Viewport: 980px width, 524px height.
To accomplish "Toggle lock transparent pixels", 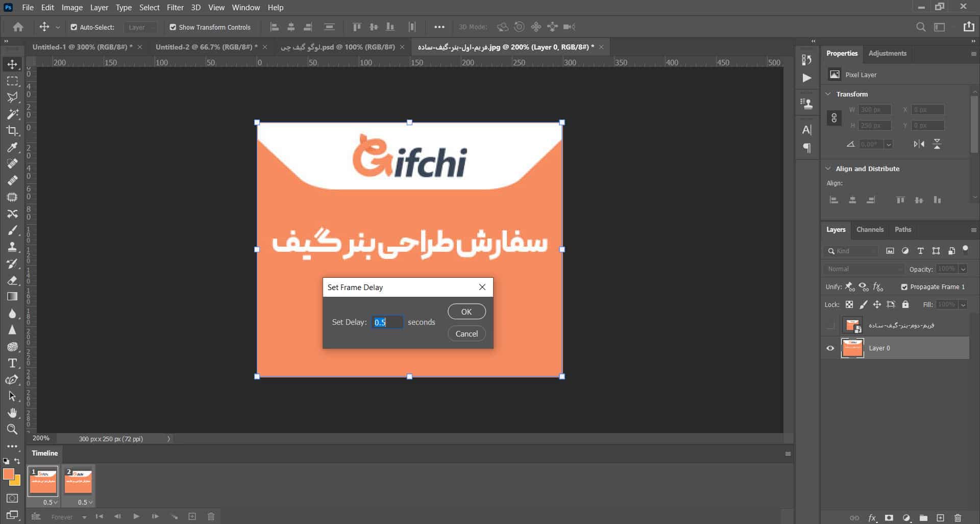I will [x=849, y=304].
